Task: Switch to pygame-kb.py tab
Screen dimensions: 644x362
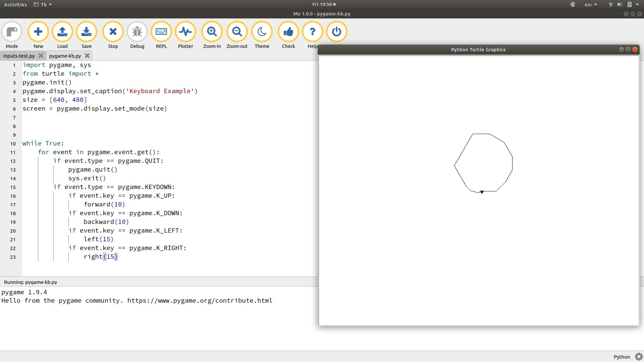Action: pos(65,56)
